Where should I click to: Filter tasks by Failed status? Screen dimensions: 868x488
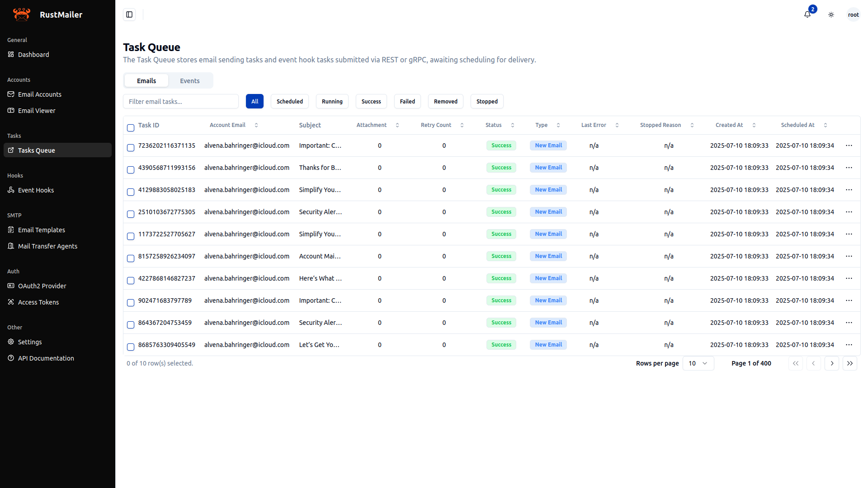coord(407,101)
